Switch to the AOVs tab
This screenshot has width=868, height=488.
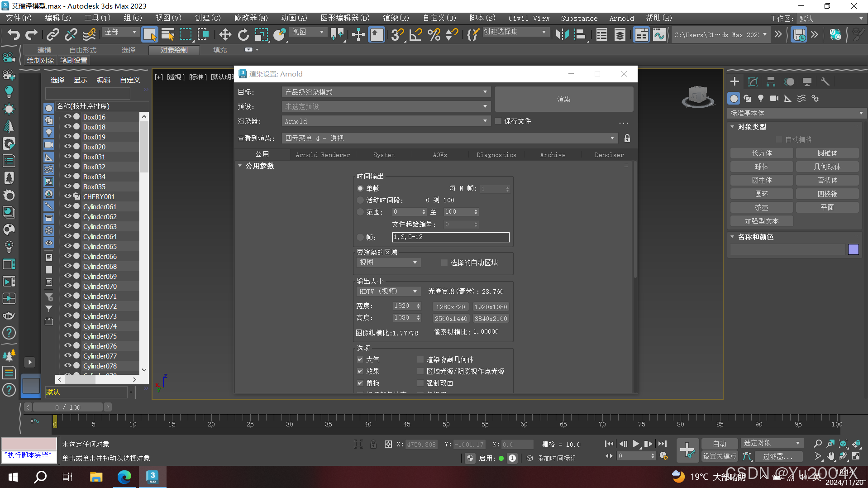(440, 155)
